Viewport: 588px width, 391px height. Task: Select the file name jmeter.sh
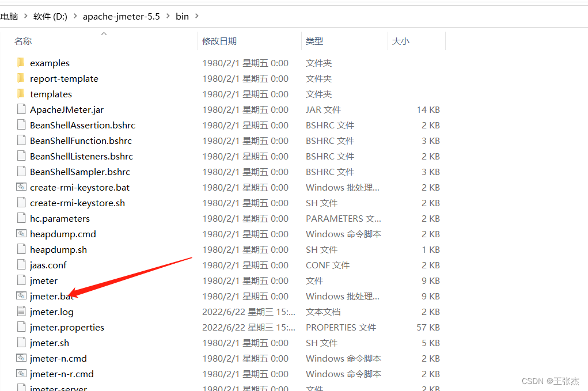(50, 343)
